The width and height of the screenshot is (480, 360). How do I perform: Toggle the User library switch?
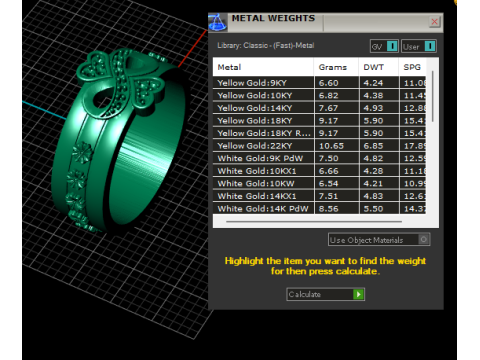click(419, 46)
